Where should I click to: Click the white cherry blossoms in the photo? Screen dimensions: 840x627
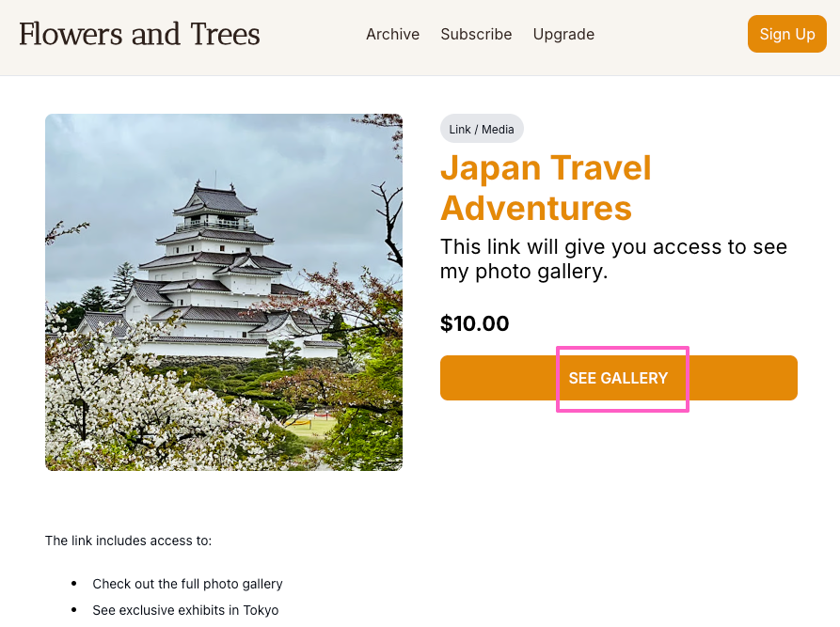122,414
